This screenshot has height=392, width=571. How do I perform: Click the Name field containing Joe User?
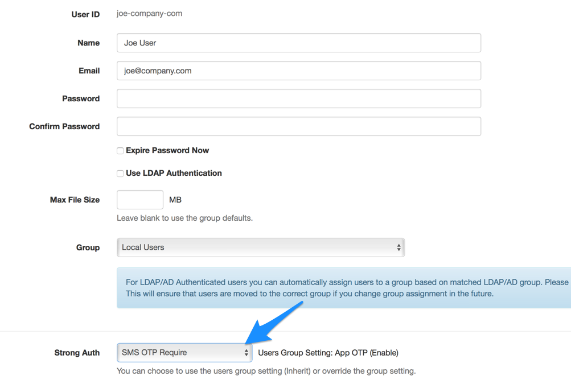pos(298,43)
